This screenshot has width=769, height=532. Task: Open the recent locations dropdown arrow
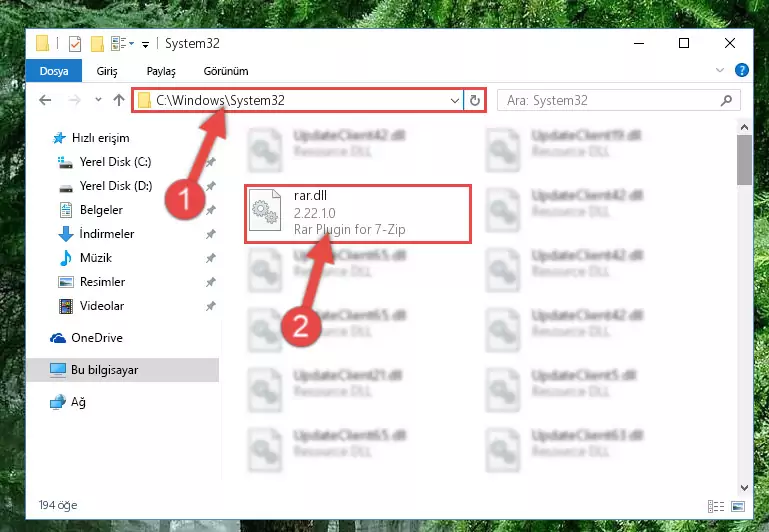(98, 100)
